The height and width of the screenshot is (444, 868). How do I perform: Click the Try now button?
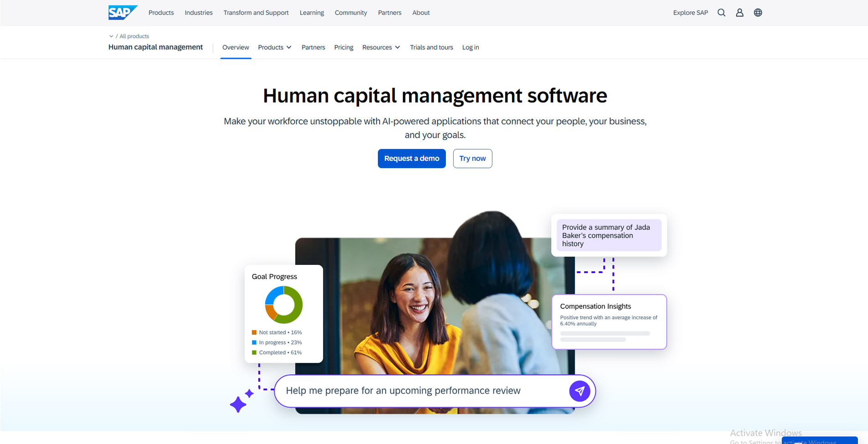[472, 158]
